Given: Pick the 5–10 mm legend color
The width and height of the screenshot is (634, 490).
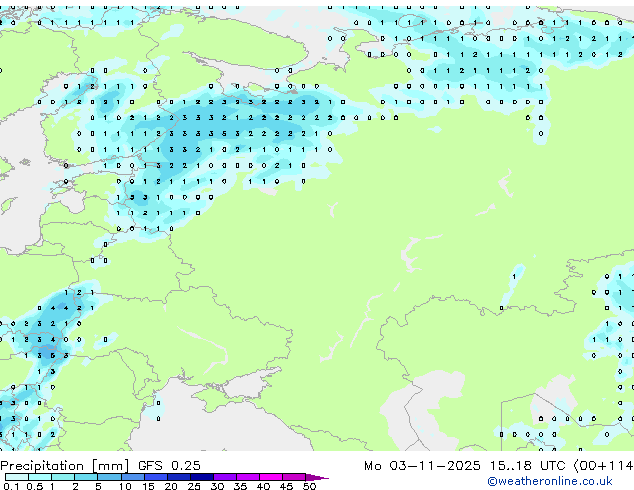Looking at the screenshot, I should tap(109, 477).
